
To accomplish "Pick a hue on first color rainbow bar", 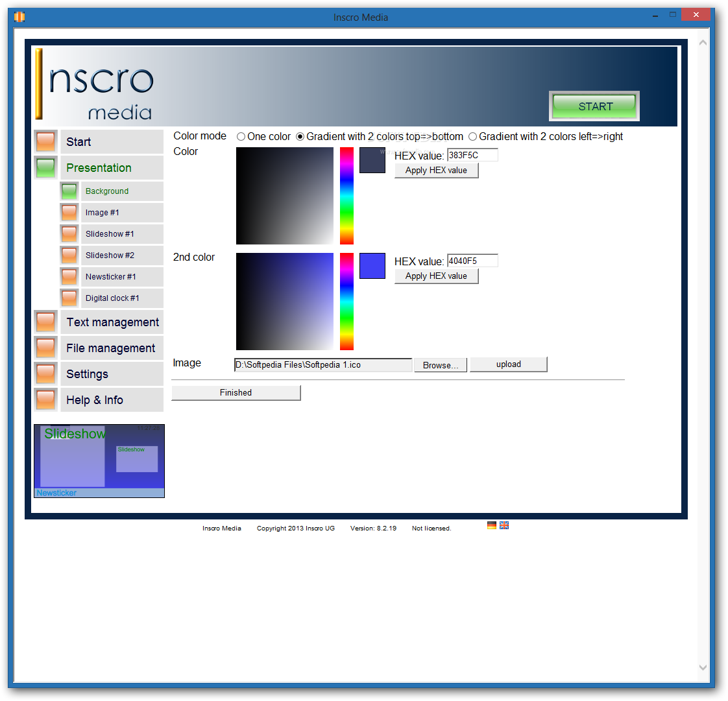I will [x=346, y=196].
